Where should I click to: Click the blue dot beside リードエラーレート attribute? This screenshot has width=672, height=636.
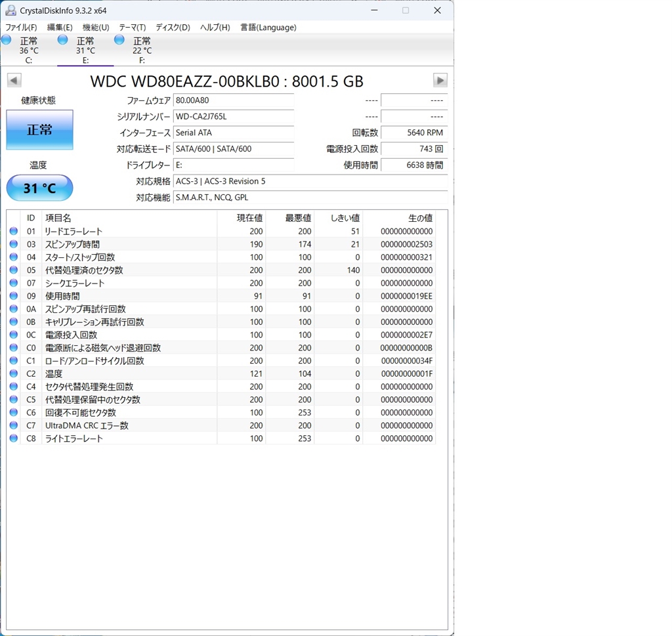tap(14, 231)
